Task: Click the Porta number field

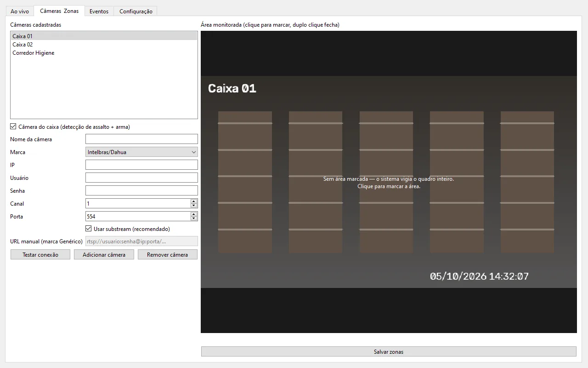Action: (138, 216)
